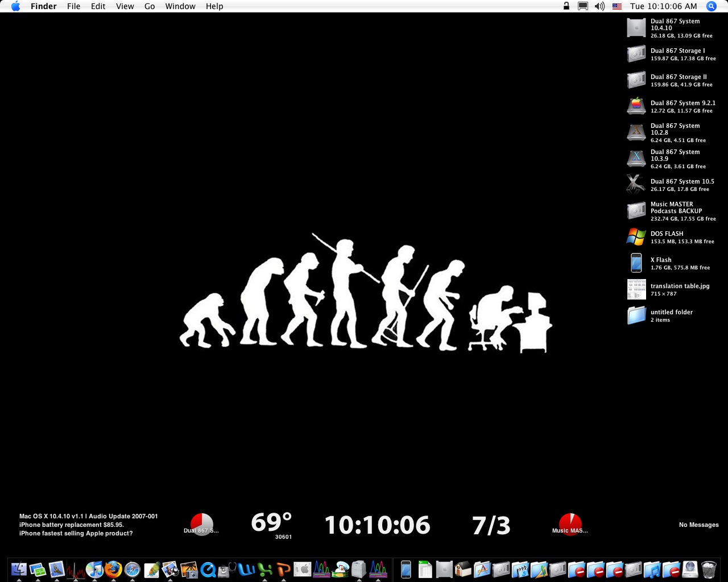Open System Preferences from the dock
Image resolution: width=728 pixels, height=582 pixels.
click(303, 569)
